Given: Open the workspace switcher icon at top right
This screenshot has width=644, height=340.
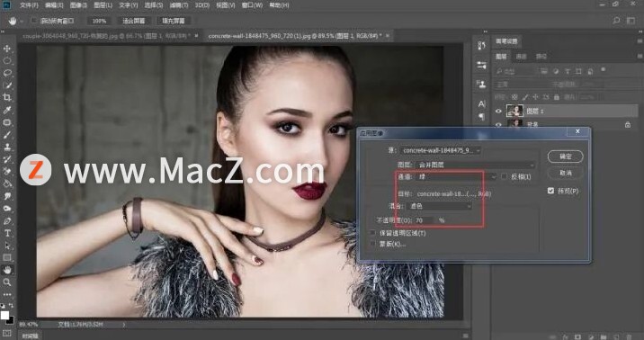Looking at the screenshot, I should (631, 21).
